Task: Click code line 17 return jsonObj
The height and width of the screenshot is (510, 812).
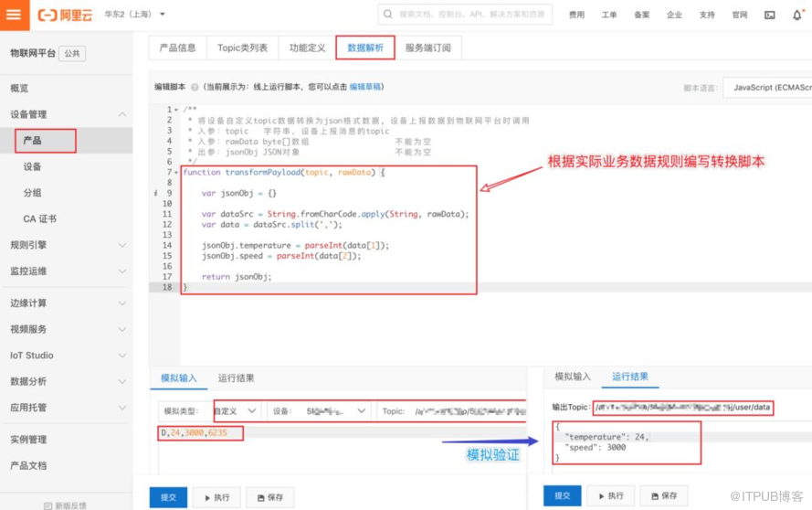Action: tap(237, 277)
